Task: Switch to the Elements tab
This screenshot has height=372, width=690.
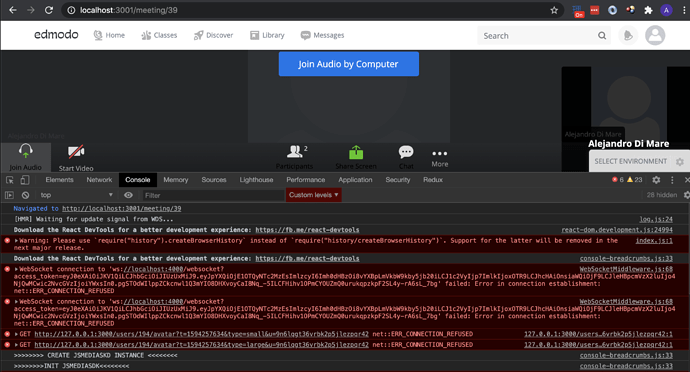Action: point(59,180)
